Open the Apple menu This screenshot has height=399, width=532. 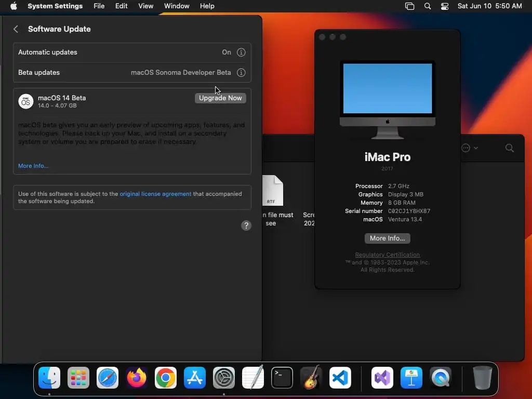(x=14, y=6)
